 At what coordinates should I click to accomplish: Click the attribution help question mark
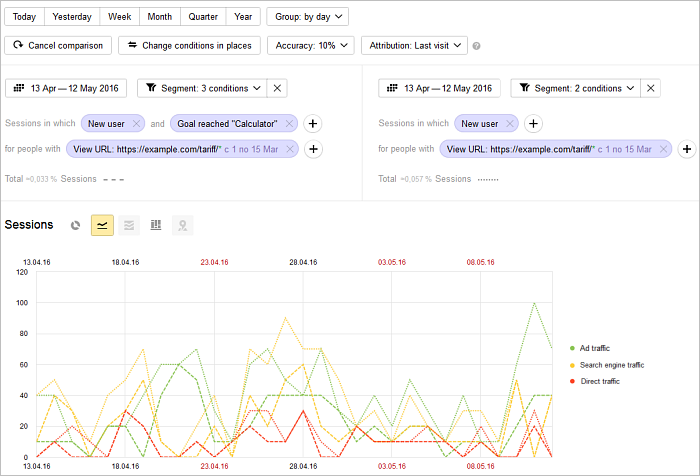[x=477, y=46]
